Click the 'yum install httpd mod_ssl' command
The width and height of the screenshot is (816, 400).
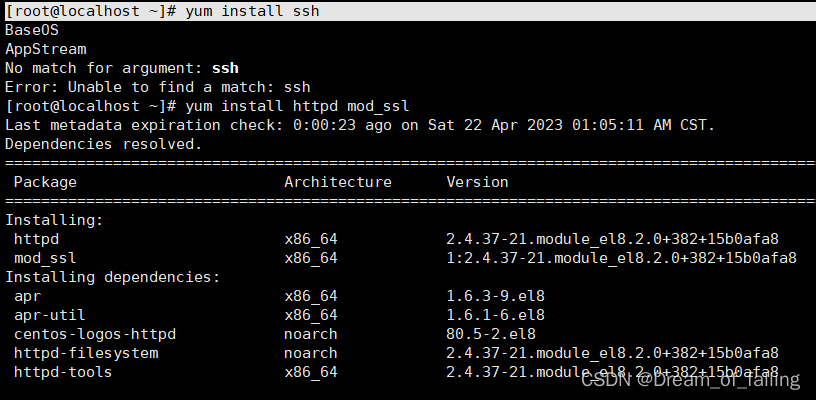pyautogui.click(x=207, y=106)
